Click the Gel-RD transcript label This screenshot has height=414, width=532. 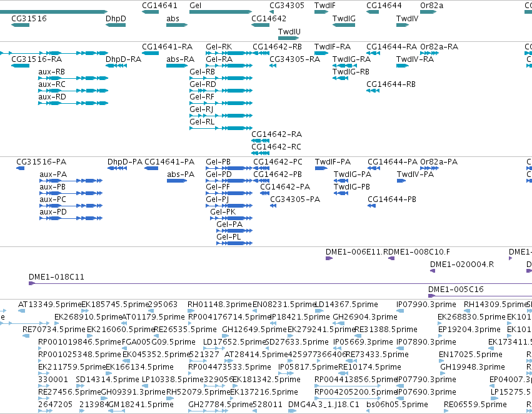click(203, 84)
